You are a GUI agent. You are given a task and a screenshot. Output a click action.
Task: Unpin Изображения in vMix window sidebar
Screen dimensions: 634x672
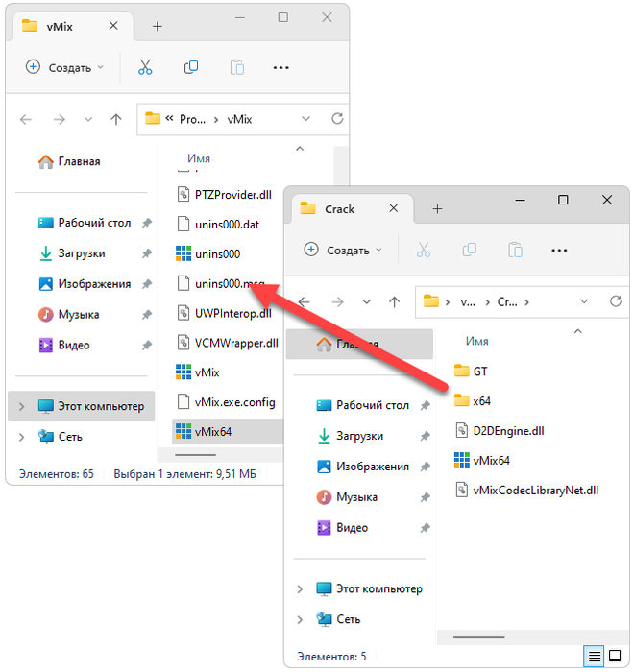[x=147, y=284]
